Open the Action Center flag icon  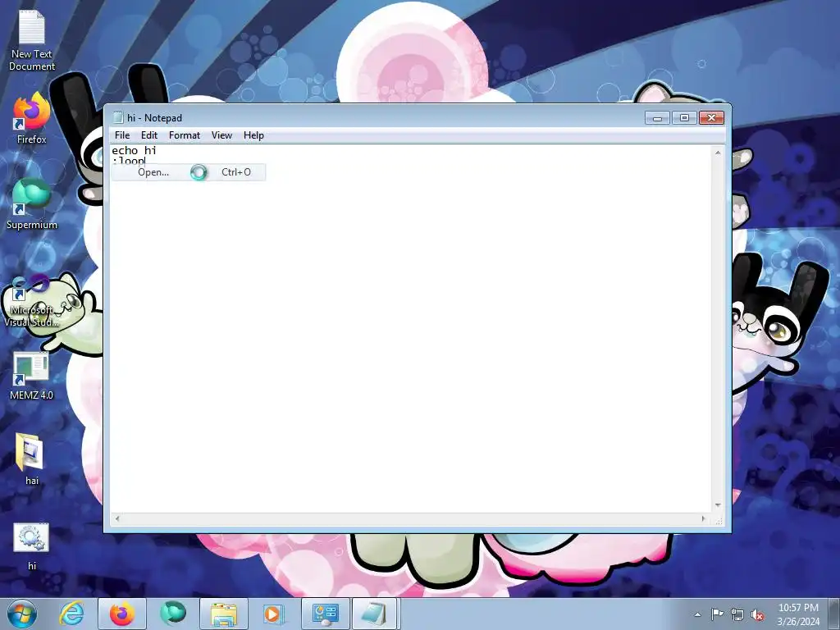[717, 614]
